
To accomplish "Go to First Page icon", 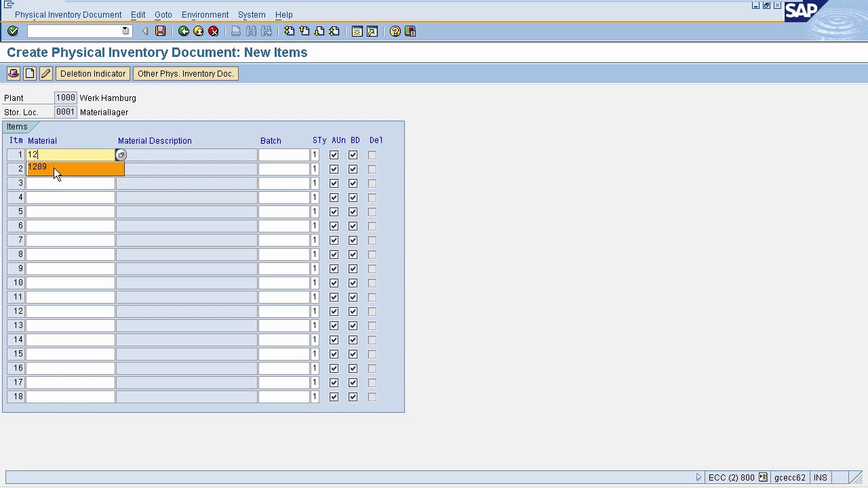I will point(290,31).
